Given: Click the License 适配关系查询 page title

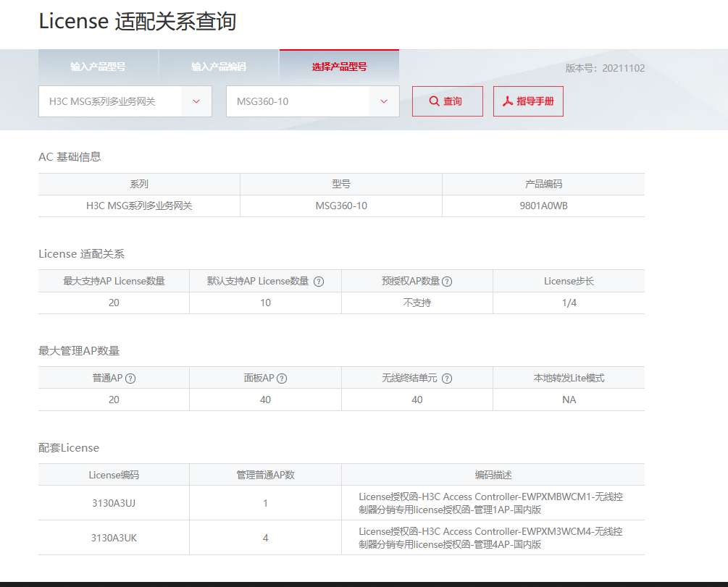Looking at the screenshot, I should 138,21.
